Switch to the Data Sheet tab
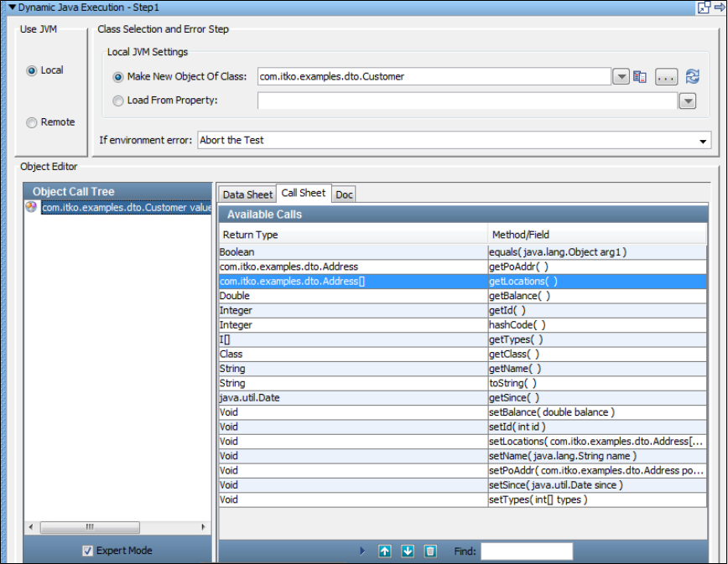This screenshot has height=564, width=728. (247, 194)
